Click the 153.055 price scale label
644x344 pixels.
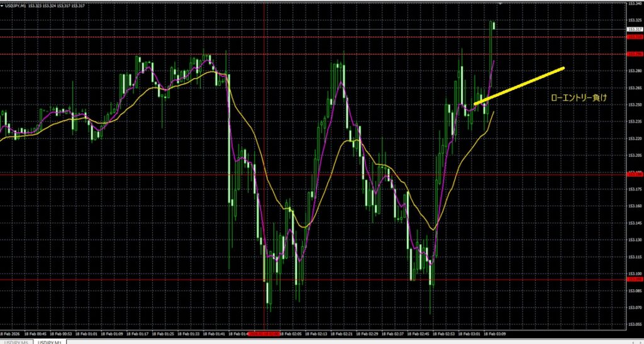635,324
